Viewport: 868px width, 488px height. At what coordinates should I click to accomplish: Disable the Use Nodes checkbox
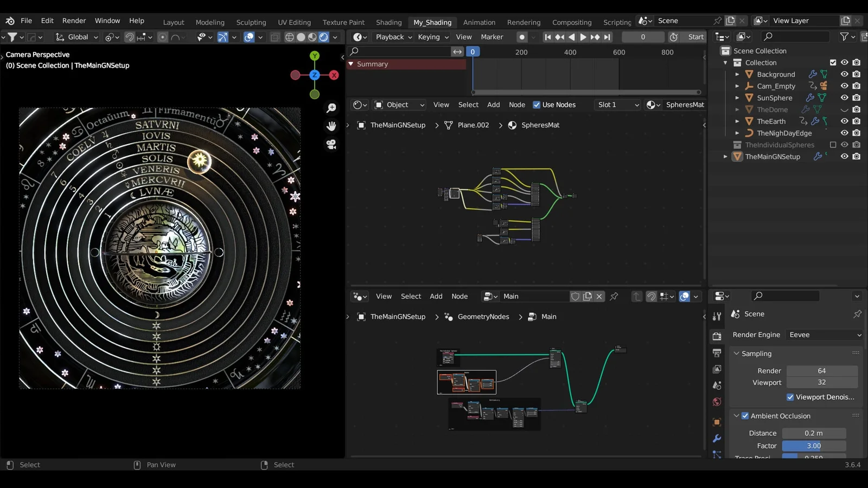tap(537, 105)
